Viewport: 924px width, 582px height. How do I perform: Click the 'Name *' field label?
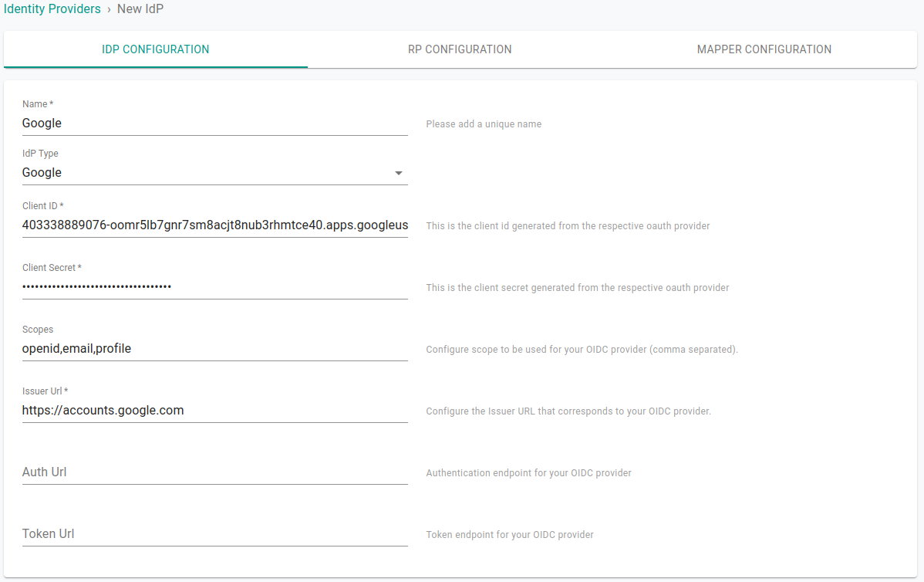[38, 104]
